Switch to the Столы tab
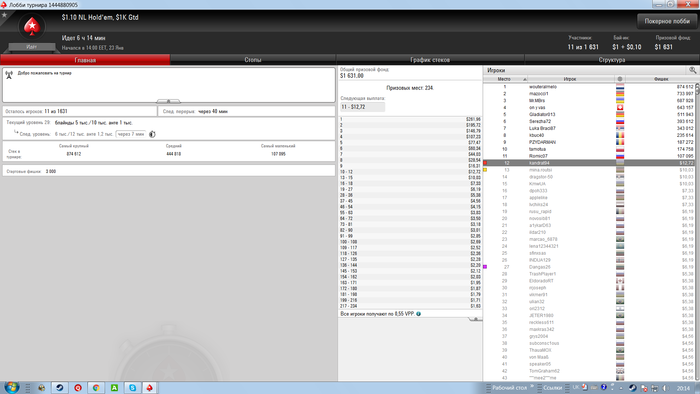This screenshot has height=394, width=700. point(253,60)
